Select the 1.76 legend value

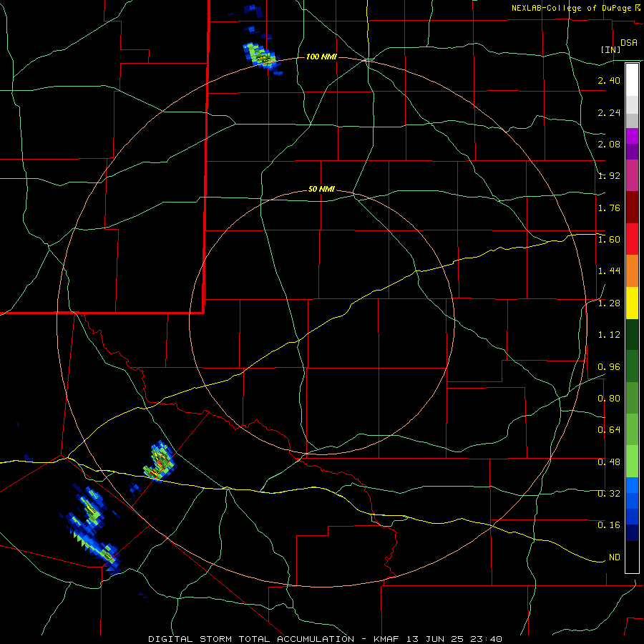click(x=609, y=208)
